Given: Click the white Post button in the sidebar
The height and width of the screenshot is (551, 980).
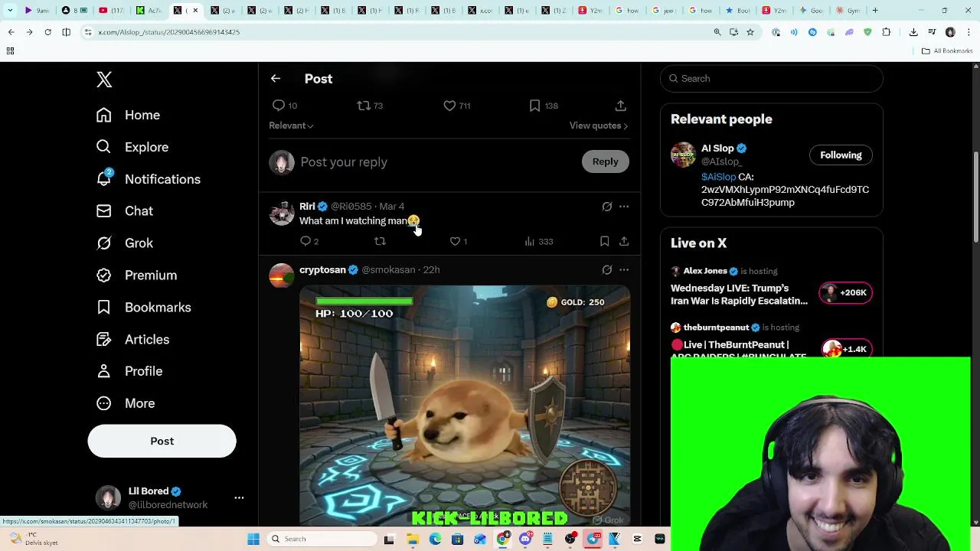Looking at the screenshot, I should click(162, 441).
